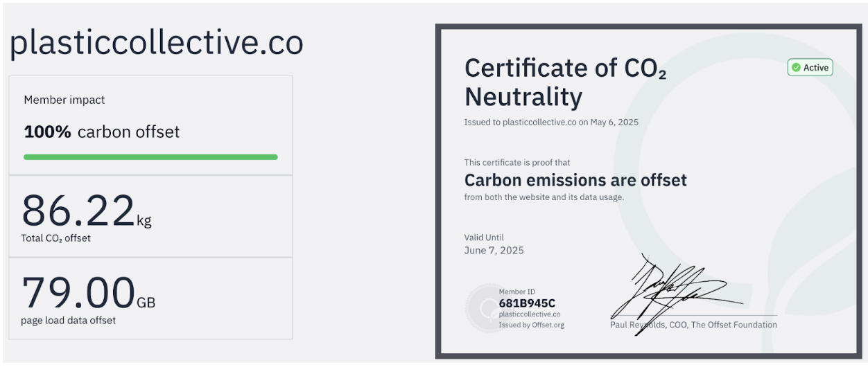Click the Carbon emissions are offset statement
This screenshot has height=367, width=868.
(575, 180)
